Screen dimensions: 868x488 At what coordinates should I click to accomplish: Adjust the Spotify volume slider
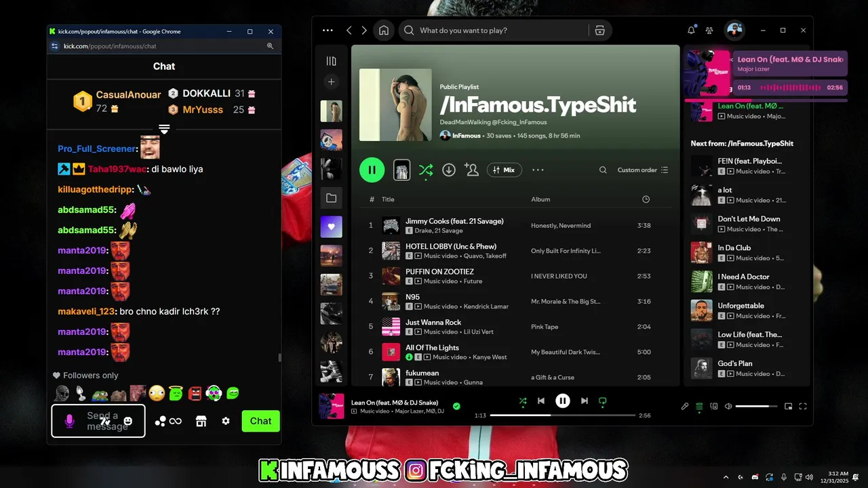[757, 406]
